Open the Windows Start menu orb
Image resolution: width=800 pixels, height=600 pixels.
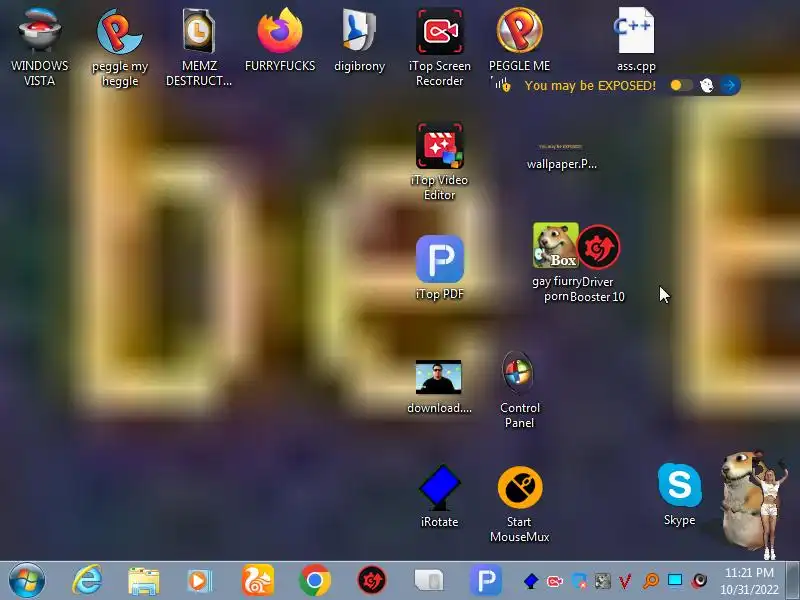point(27,581)
